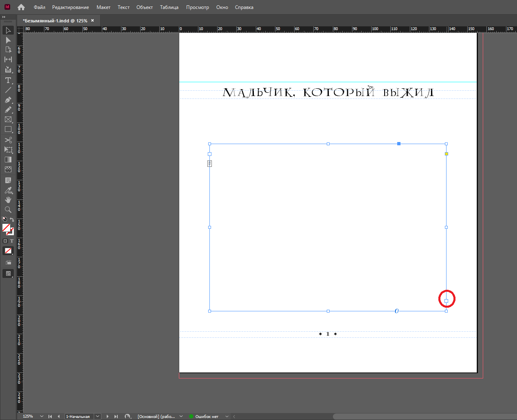The height and width of the screenshot is (420, 517).
Task: Pick the Scissors tool
Action: tap(8, 140)
